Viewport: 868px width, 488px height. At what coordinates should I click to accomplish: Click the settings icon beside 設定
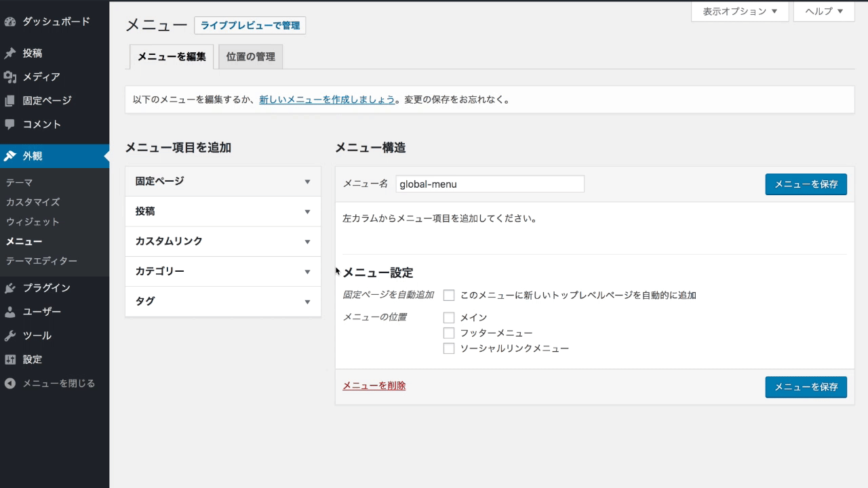9,359
